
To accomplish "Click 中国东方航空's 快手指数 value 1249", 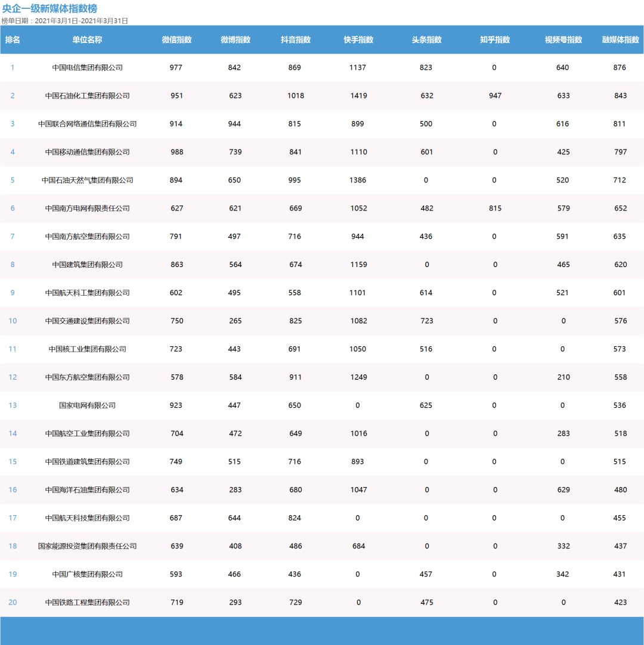I will 358,377.
